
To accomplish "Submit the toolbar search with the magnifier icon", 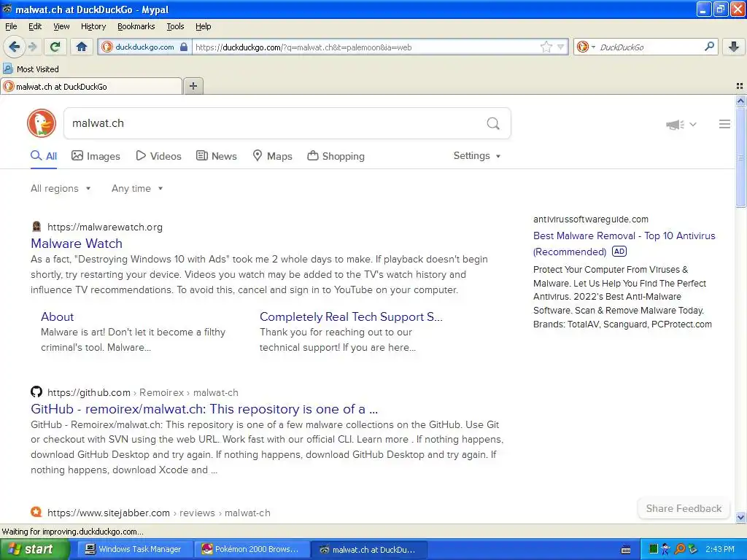I will pos(709,46).
